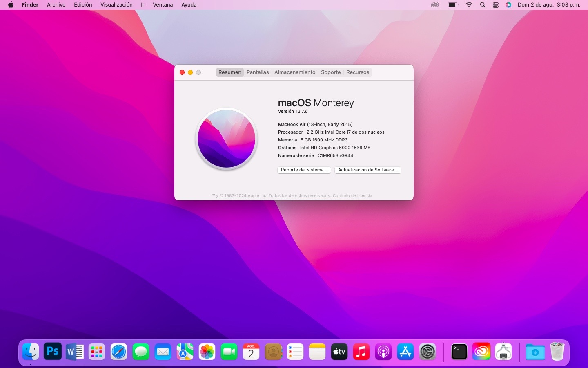Image resolution: width=588 pixels, height=368 pixels.
Task: Open Contacts app in the Dock
Action: [x=273, y=352]
